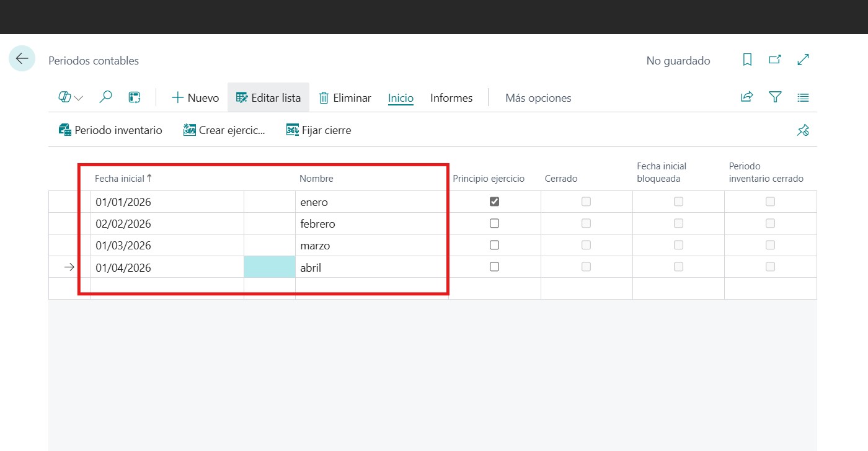Toggle the list view layout icon
Viewport: 868px width, 451px height.
coord(803,97)
